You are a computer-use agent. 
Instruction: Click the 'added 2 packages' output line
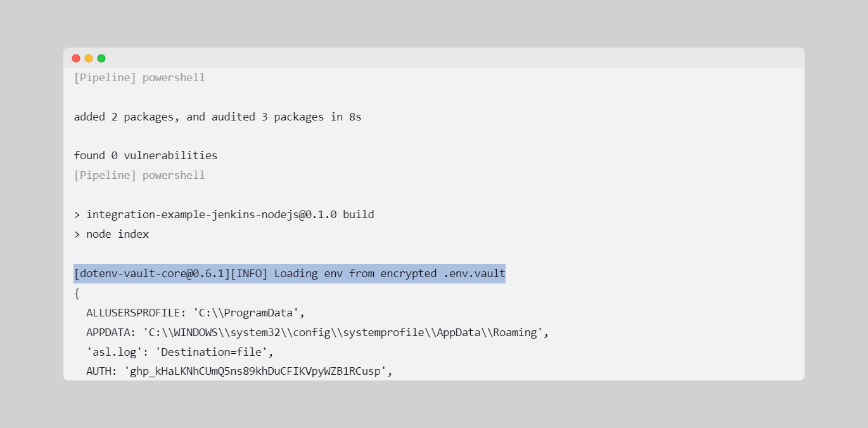pos(217,117)
